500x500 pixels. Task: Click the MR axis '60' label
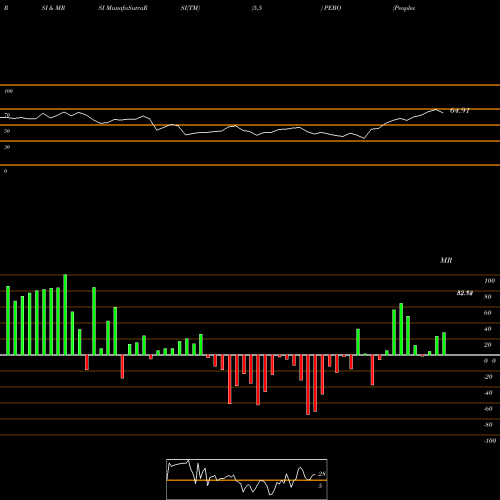tap(488, 313)
